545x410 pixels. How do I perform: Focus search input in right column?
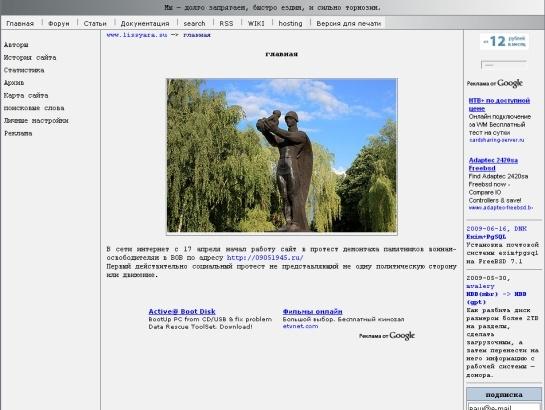tap(504, 65)
